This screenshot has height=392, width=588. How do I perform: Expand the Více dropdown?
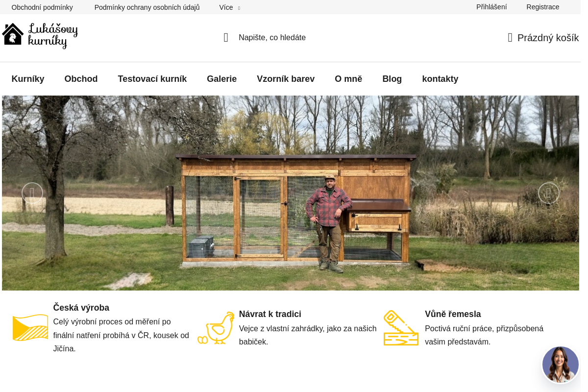(x=229, y=7)
